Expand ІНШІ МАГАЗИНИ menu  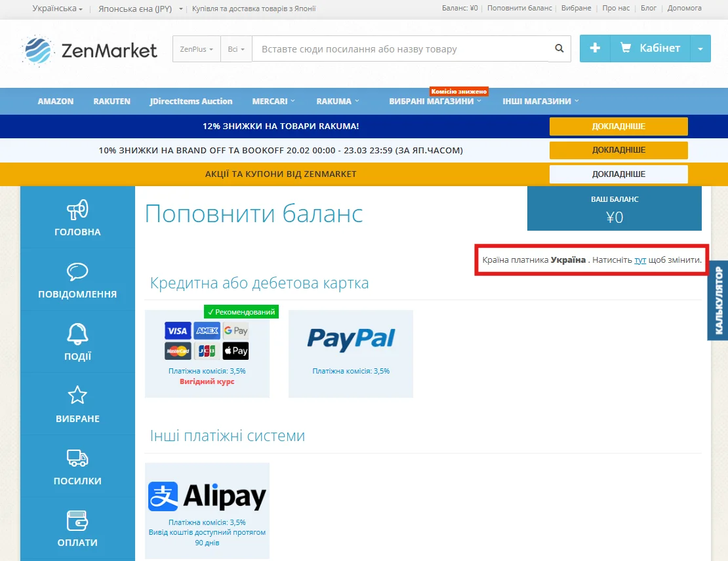[540, 101]
